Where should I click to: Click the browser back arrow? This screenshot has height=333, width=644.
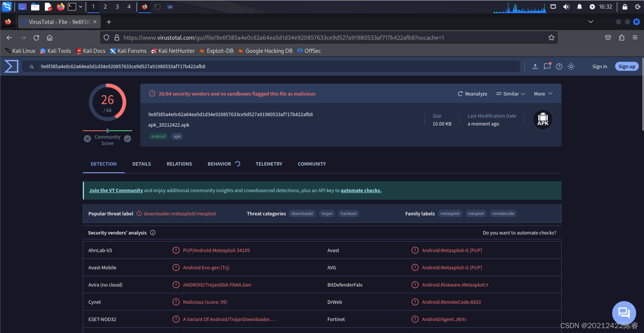pyautogui.click(x=9, y=37)
